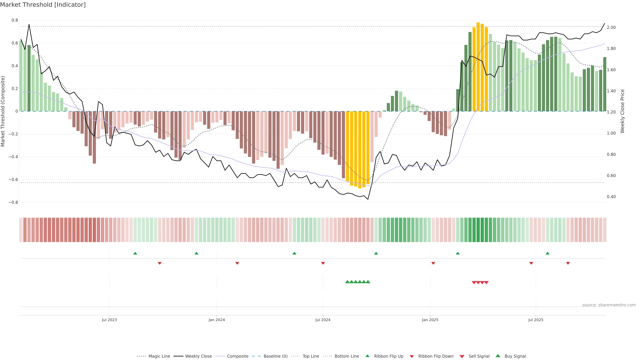Image resolution: width=644 pixels, height=362 pixels.
Task: Toggle the Bottom Line legend entry
Action: [x=346, y=356]
